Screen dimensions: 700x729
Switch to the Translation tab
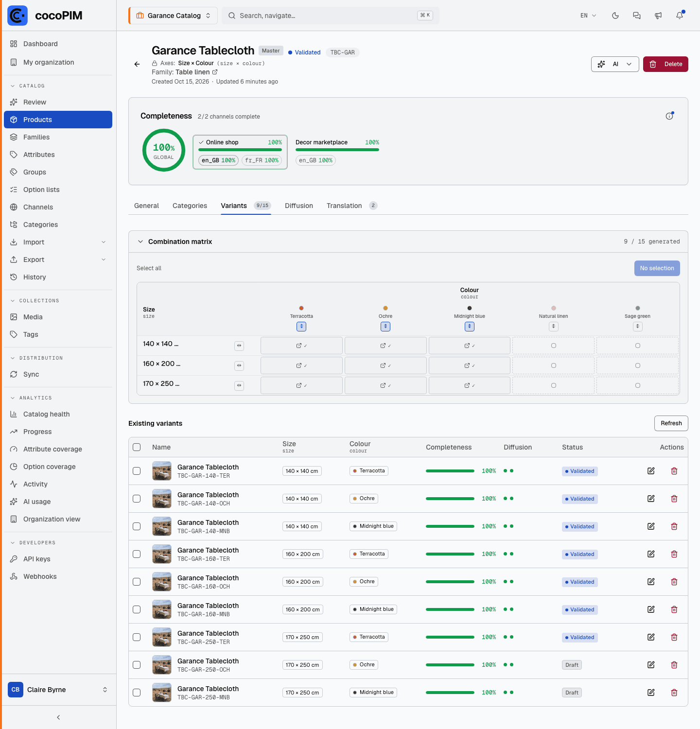[352, 206]
